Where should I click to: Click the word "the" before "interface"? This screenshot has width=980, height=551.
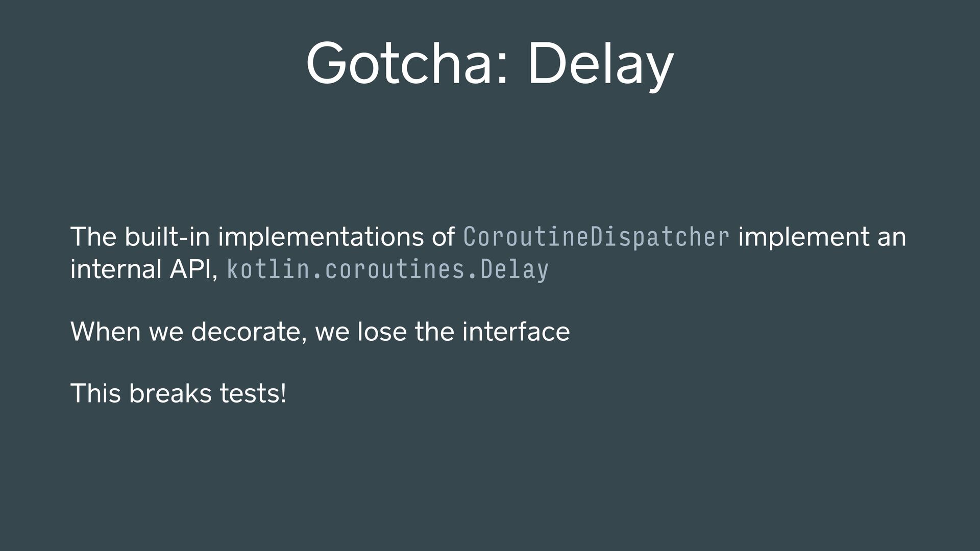coord(434,332)
